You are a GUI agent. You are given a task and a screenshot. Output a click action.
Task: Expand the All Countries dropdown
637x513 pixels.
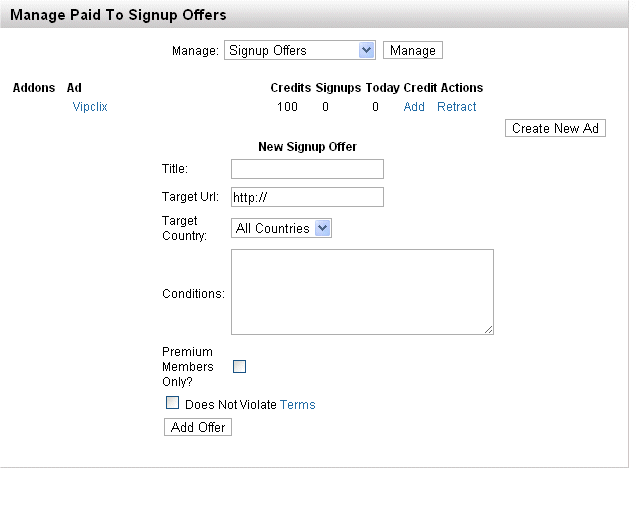[281, 228]
